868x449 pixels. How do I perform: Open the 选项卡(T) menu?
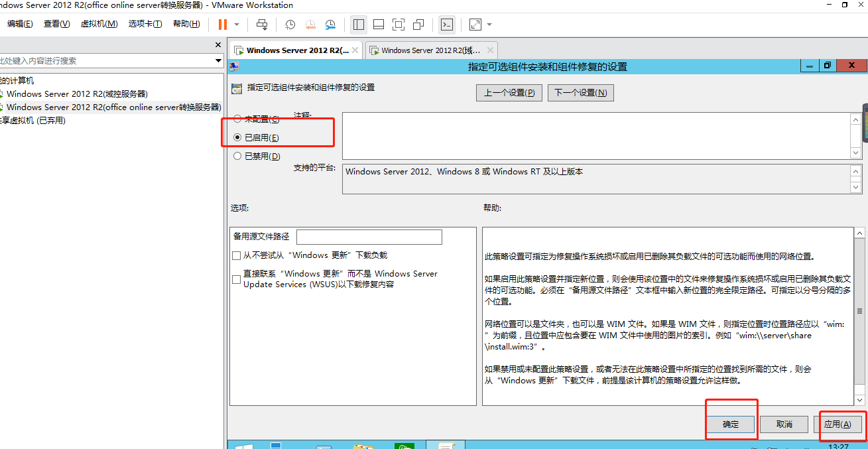point(145,24)
